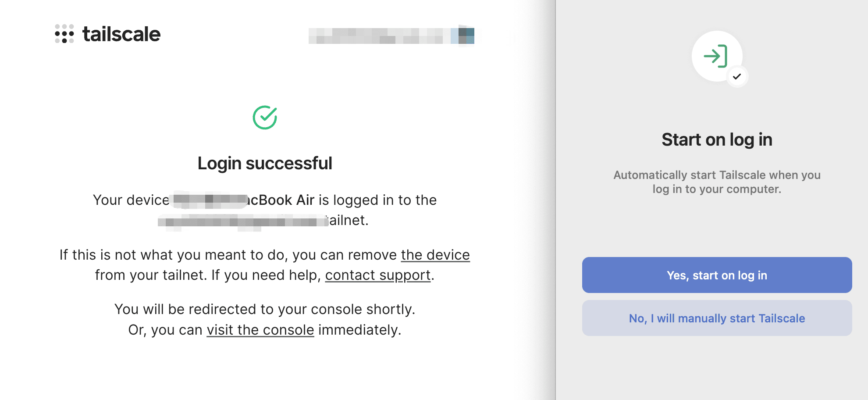Click the green log-in arrow icon
This screenshot has width=868, height=400.
[716, 56]
